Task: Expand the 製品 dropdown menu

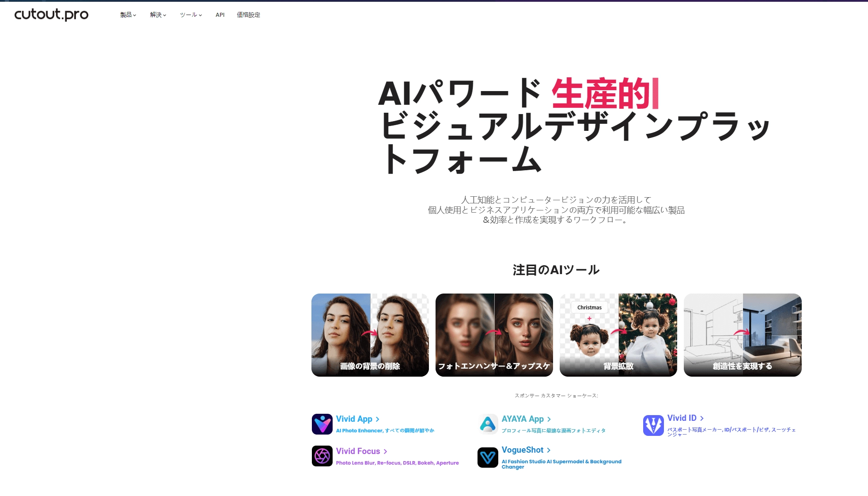Action: [x=128, y=15]
